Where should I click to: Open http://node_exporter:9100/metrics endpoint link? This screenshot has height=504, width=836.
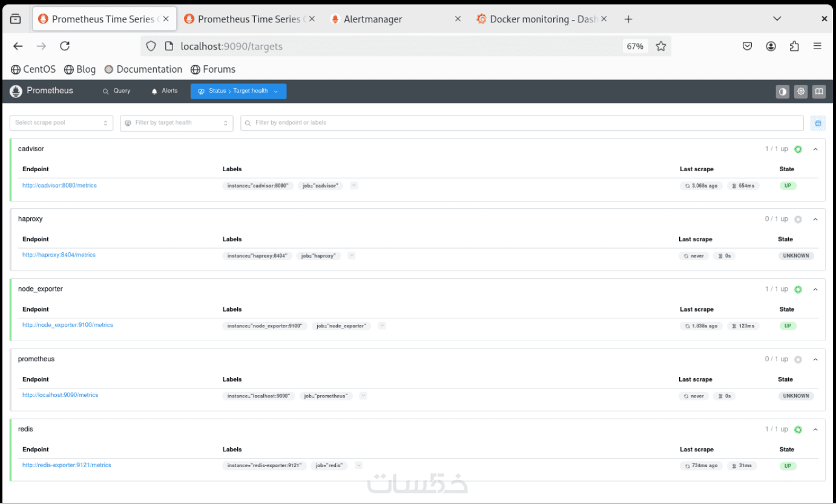pos(68,326)
